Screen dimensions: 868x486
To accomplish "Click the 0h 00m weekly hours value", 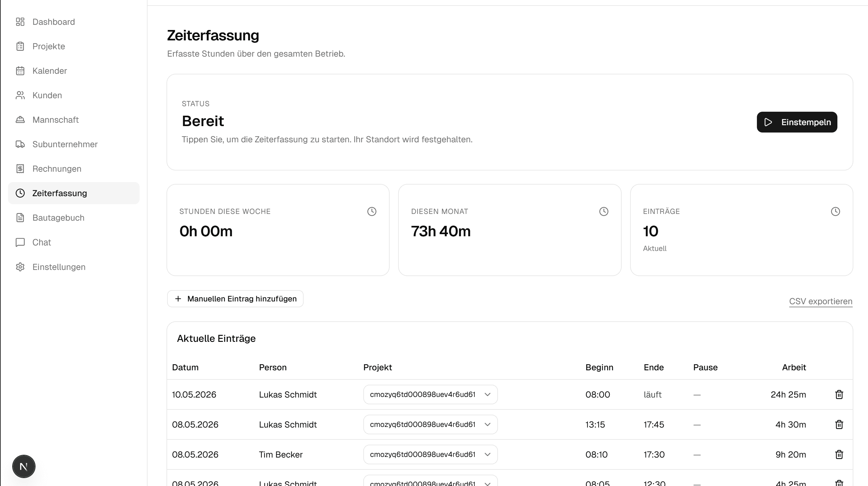I will (206, 231).
